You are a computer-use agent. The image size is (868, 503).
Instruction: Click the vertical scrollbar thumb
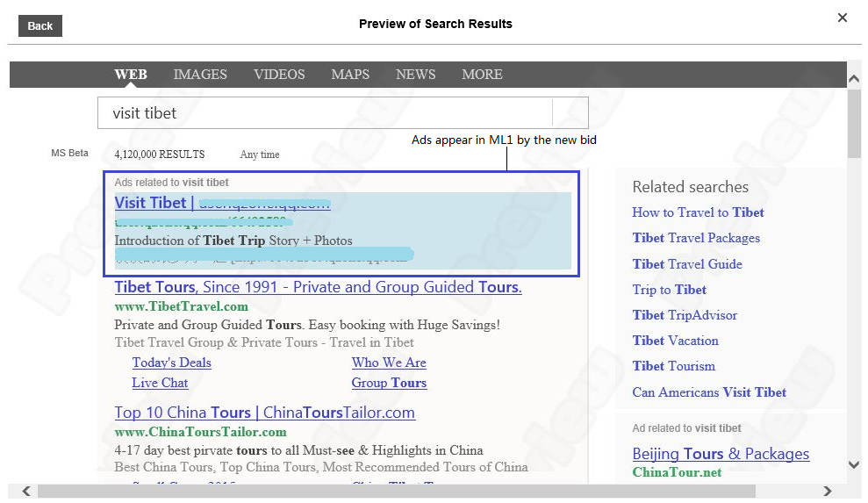click(854, 124)
